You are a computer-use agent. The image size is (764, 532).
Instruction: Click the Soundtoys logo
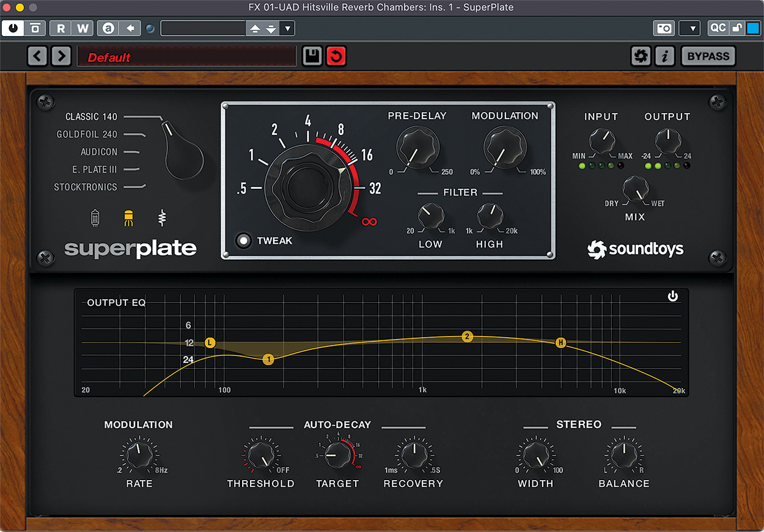(x=634, y=249)
